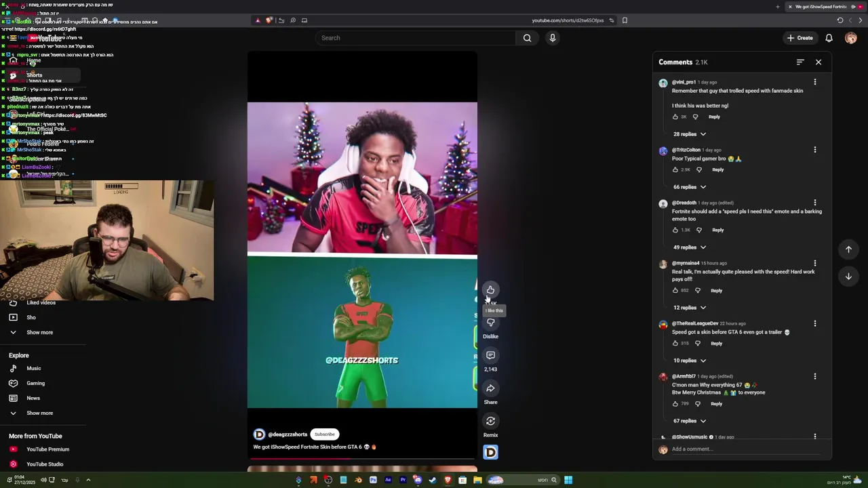Open more options on @vini_pro1 comment
The height and width of the screenshot is (488, 868).
click(815, 82)
